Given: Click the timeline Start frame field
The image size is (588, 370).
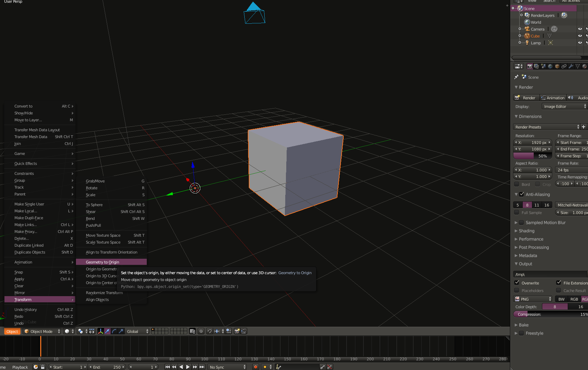Looking at the screenshot, I should (x=67, y=367).
